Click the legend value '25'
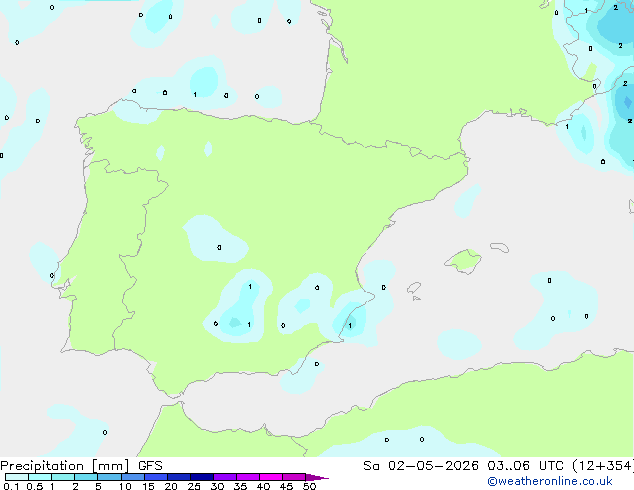The width and height of the screenshot is (634, 490). click(x=194, y=486)
